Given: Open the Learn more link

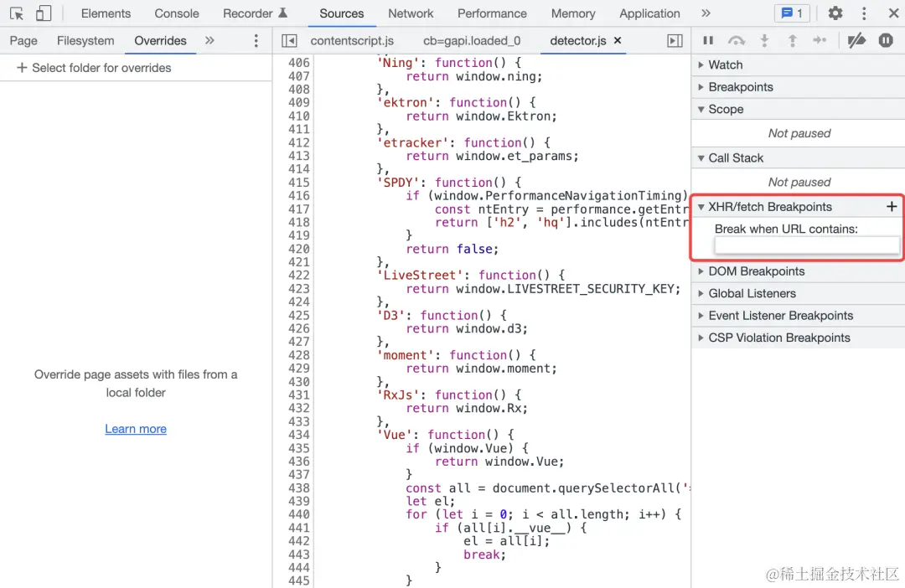Looking at the screenshot, I should pyautogui.click(x=136, y=429).
